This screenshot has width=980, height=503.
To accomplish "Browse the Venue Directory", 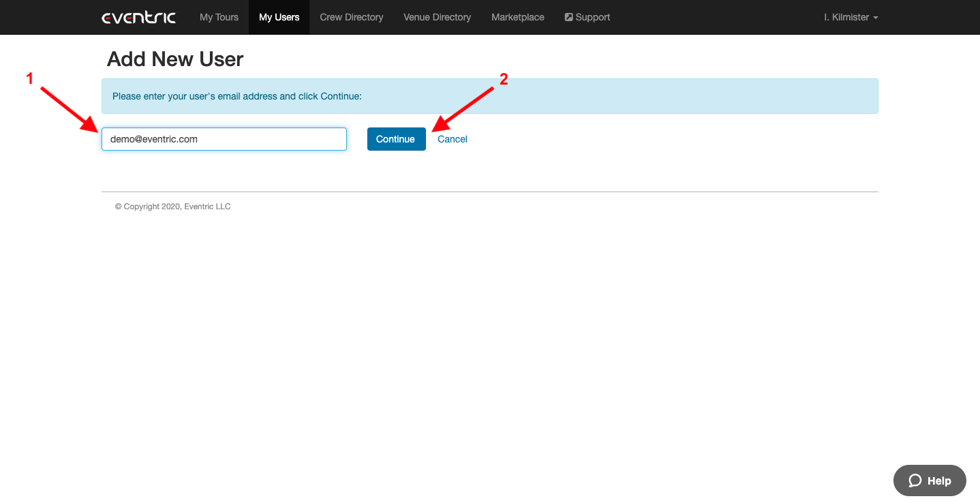I will pos(437,17).
